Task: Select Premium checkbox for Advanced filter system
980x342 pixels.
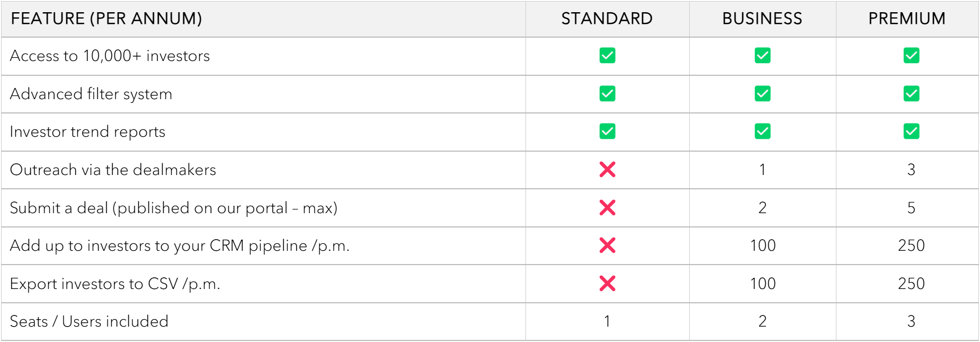Action: pos(911,94)
